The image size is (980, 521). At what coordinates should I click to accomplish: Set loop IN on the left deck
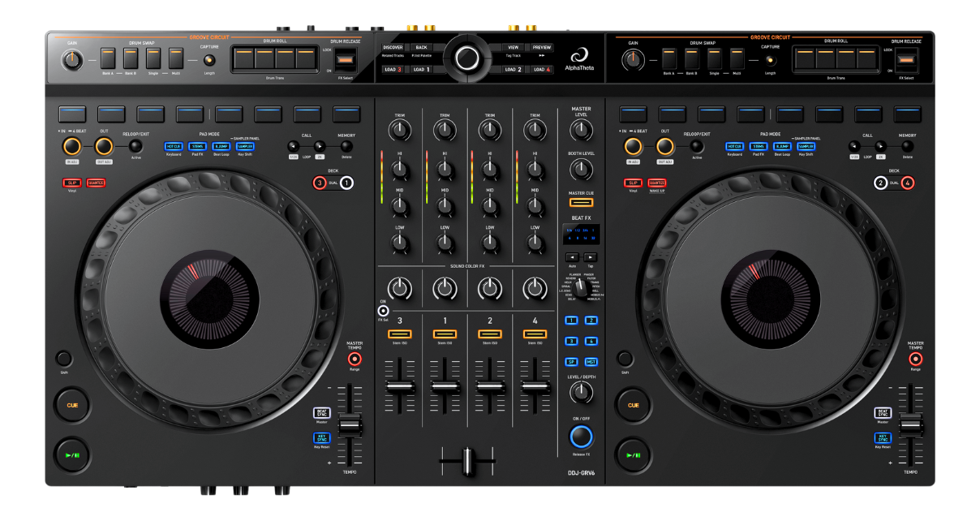[71, 146]
